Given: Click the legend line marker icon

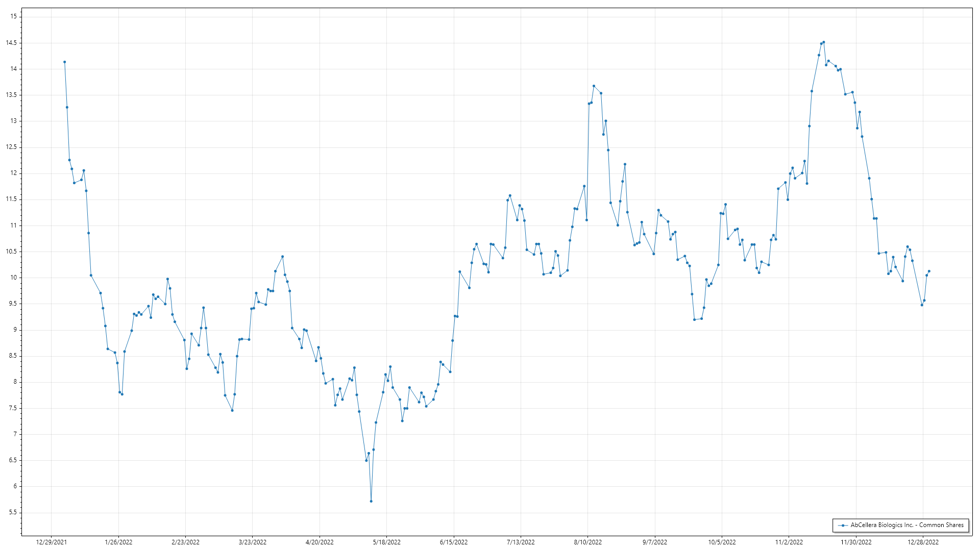Looking at the screenshot, I should point(843,525).
